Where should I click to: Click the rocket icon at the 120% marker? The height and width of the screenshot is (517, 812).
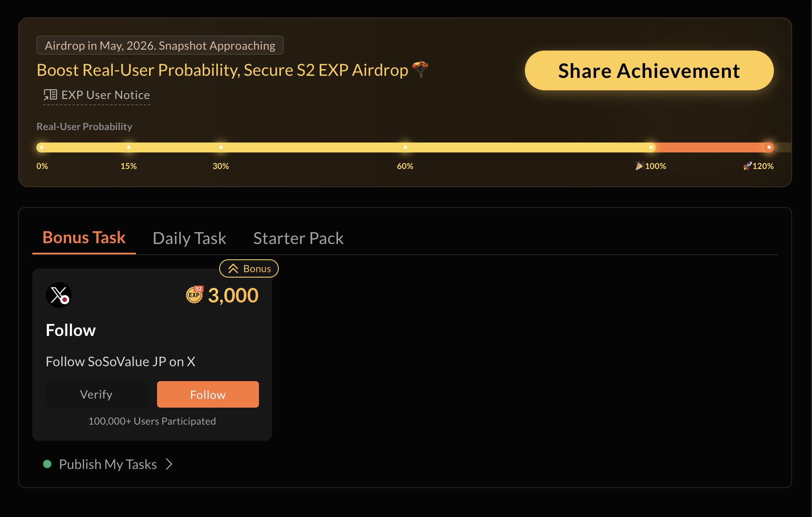tap(747, 166)
